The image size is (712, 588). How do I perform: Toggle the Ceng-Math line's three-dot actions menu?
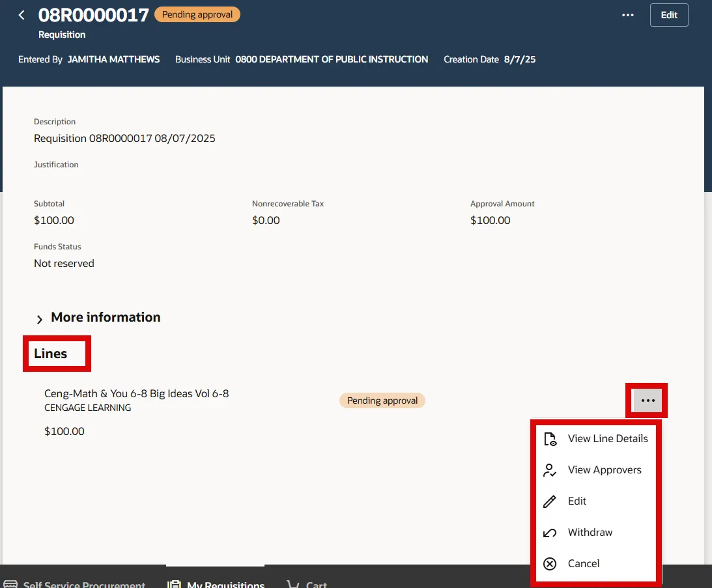click(648, 400)
